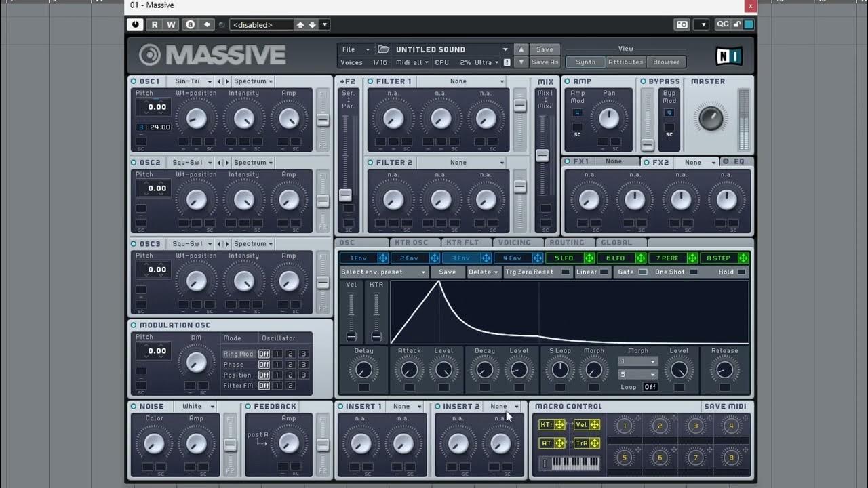Click the blue drag handle of 4 Env
Screen dimensions: 868x488
(x=538, y=258)
